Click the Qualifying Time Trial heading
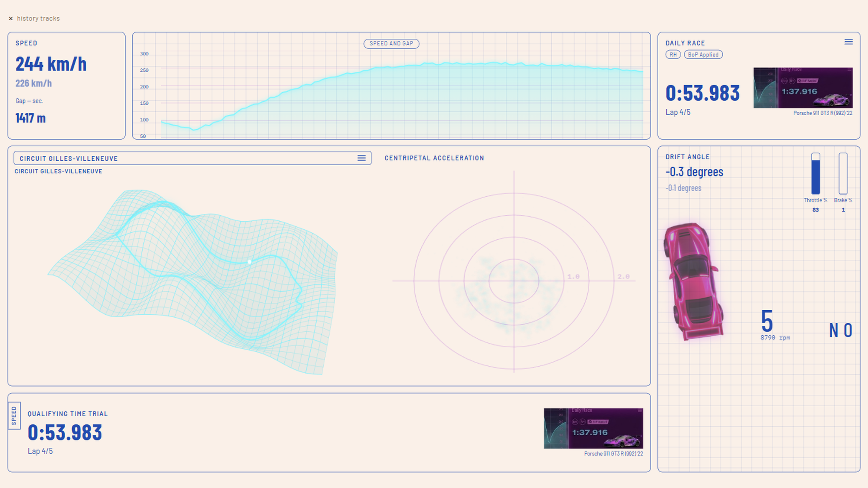The height and width of the screenshot is (488, 868). 68,414
